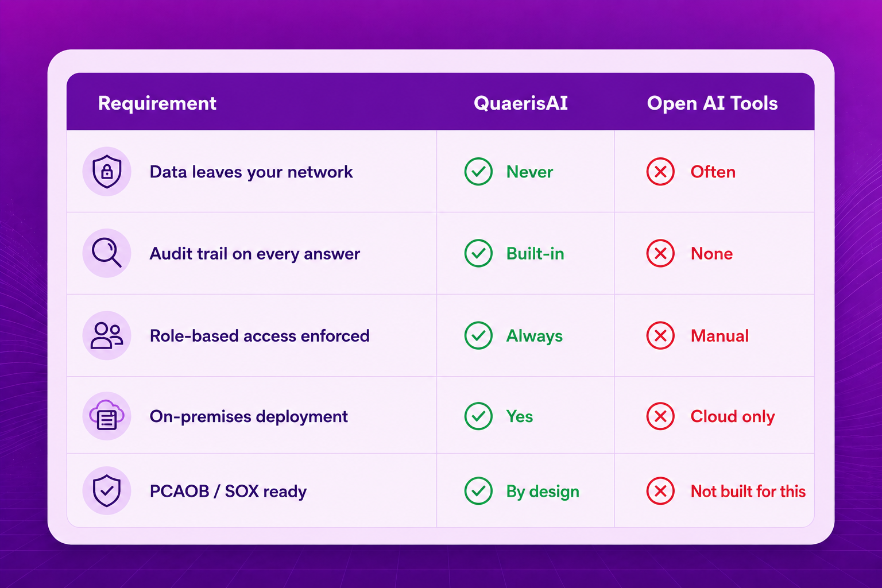Click the cloud server on-premises icon
The height and width of the screenshot is (588, 882).
107,416
